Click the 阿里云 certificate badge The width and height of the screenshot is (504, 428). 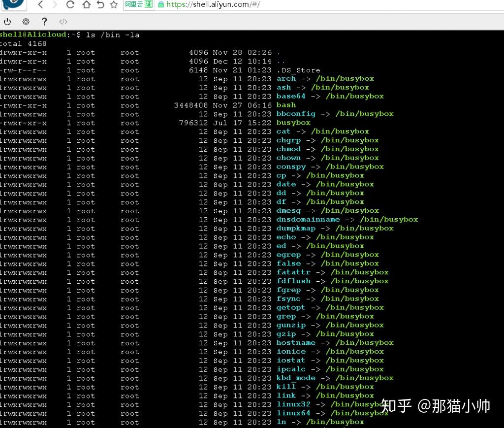point(138,4)
